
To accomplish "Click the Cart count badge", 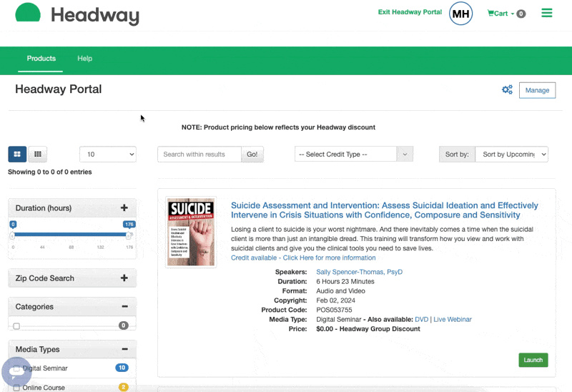I will 521,14.
